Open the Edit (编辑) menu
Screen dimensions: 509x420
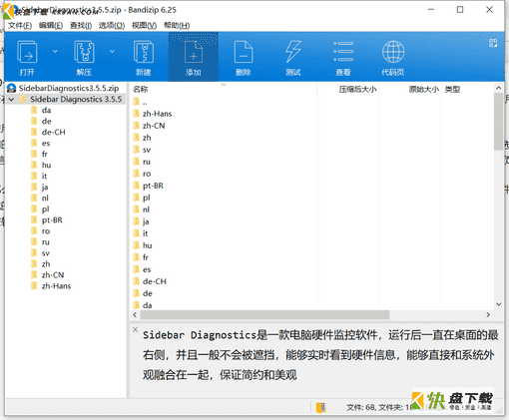[x=51, y=26]
